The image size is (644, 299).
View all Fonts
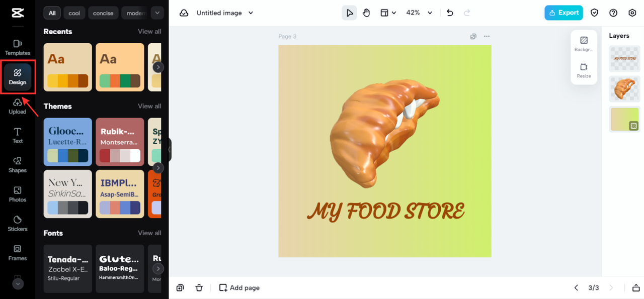149,233
